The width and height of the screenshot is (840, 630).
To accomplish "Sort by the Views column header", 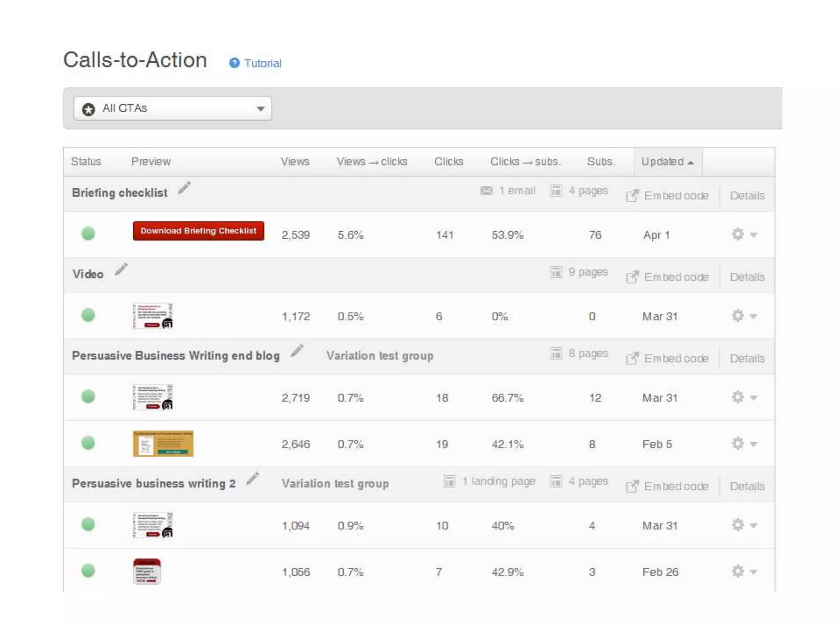I will tap(294, 162).
